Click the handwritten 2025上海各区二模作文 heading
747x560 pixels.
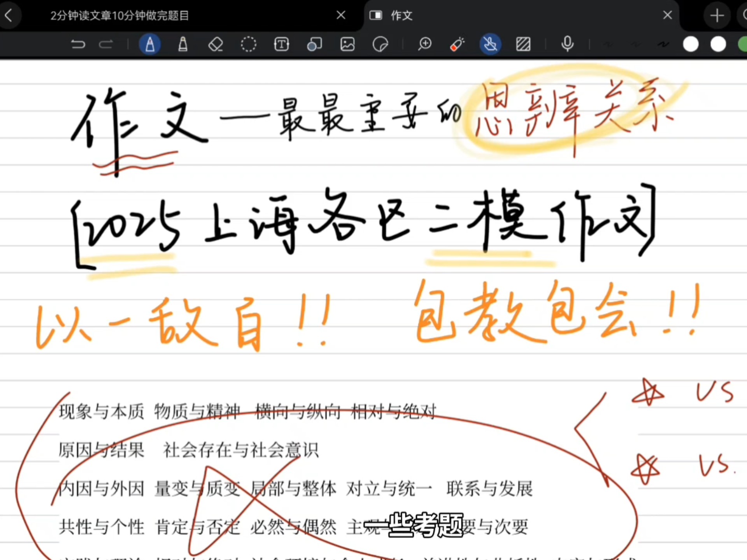coord(364,226)
